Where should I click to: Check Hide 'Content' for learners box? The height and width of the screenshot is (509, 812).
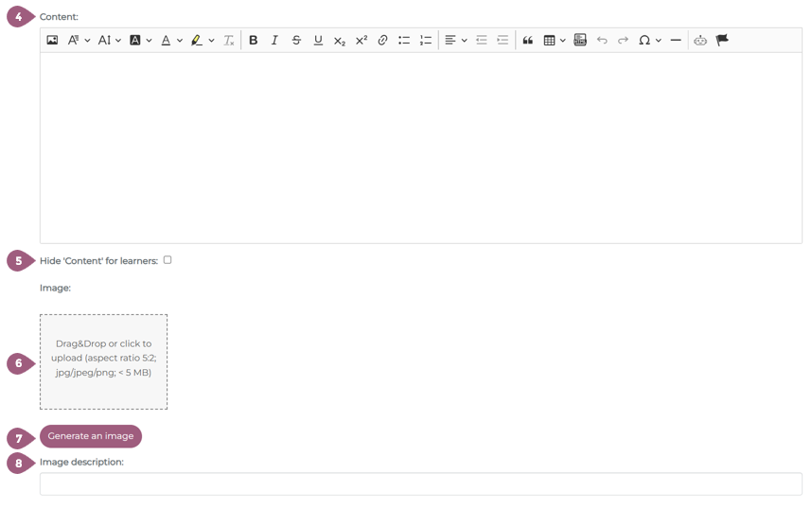tap(168, 260)
